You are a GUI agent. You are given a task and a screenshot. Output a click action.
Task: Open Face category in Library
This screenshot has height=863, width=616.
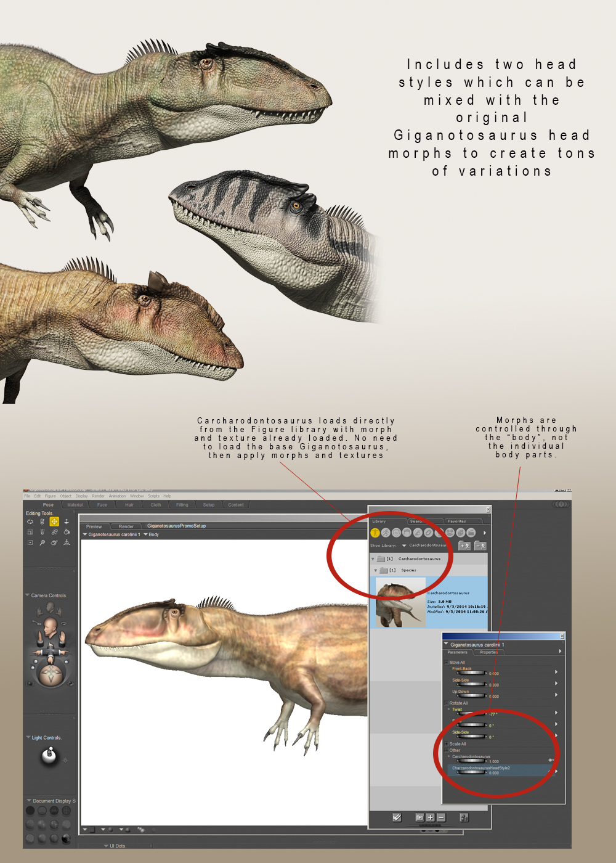(396, 533)
